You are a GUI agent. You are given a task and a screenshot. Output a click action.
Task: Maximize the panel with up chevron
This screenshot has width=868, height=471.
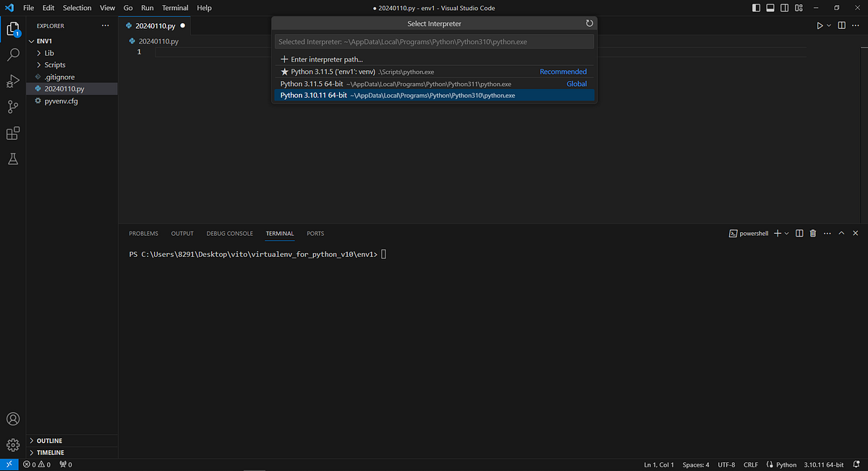[841, 233]
